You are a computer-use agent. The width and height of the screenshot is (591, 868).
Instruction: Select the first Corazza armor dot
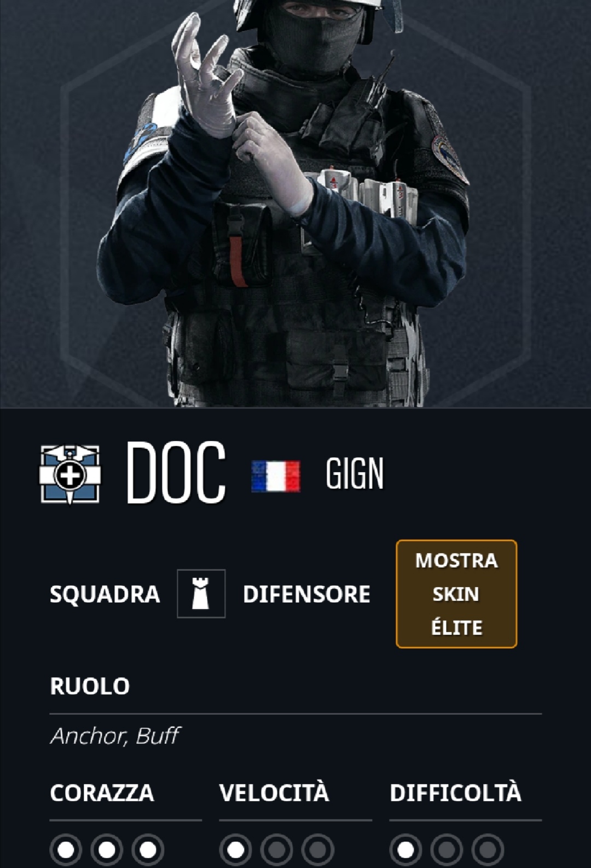66,850
